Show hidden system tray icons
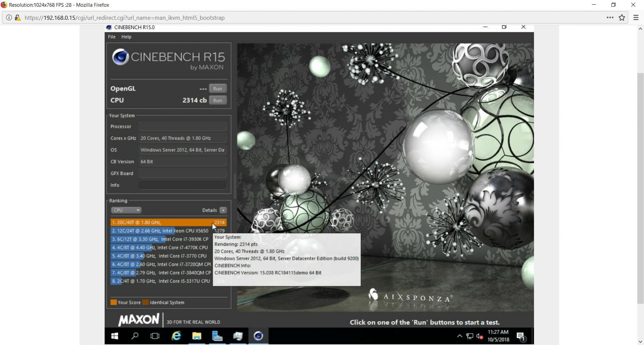 point(460,336)
